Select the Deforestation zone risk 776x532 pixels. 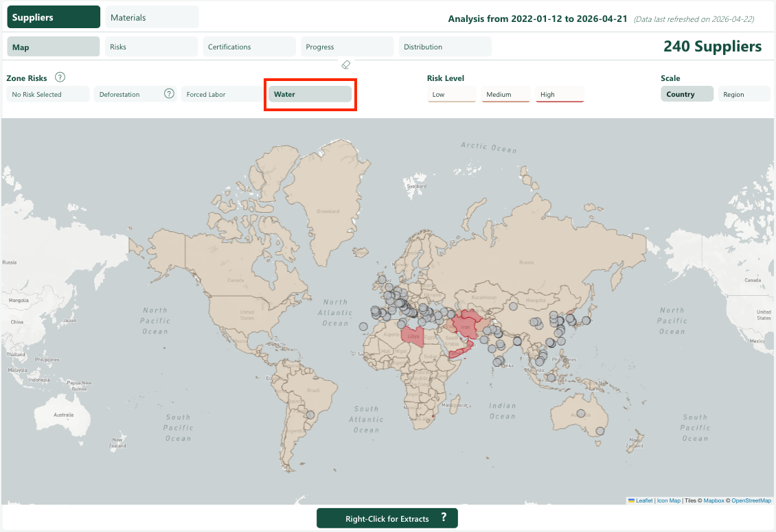pos(135,94)
